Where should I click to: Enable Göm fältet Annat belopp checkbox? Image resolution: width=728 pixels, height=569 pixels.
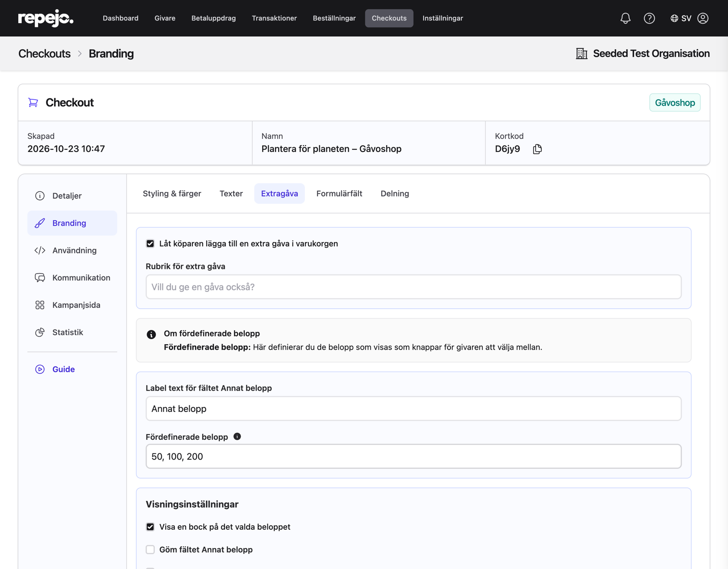pyautogui.click(x=150, y=549)
